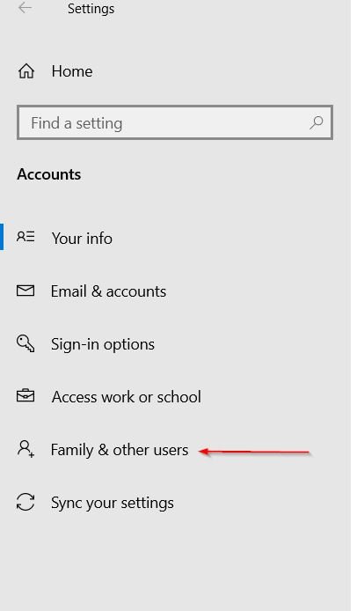Click the Email envelope icon
This screenshot has height=611, width=364.
coord(25,291)
